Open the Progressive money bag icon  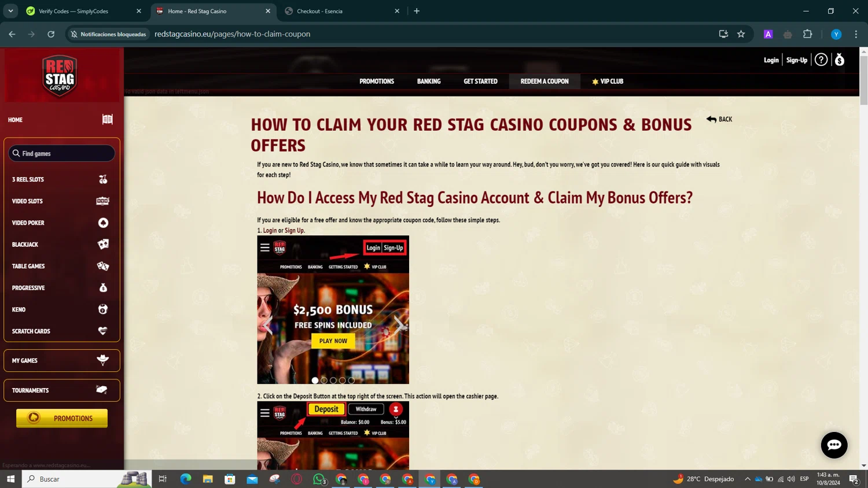(x=103, y=288)
